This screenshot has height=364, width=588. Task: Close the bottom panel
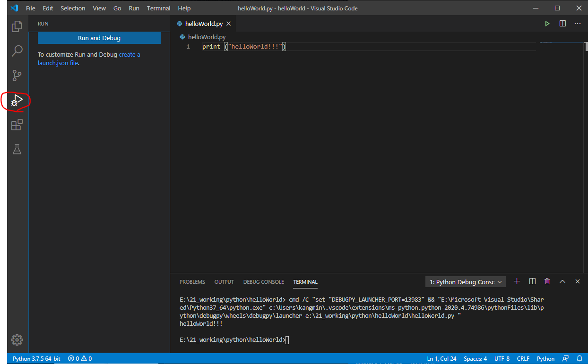[x=578, y=281]
